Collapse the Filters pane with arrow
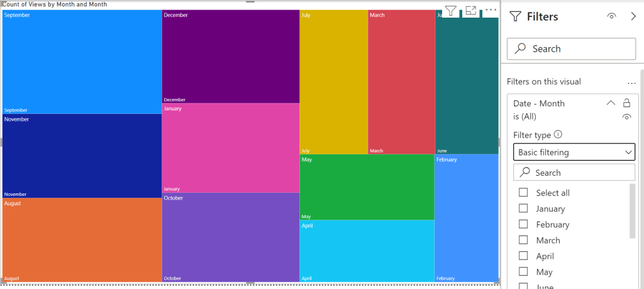The width and height of the screenshot is (644, 289). pos(633,16)
